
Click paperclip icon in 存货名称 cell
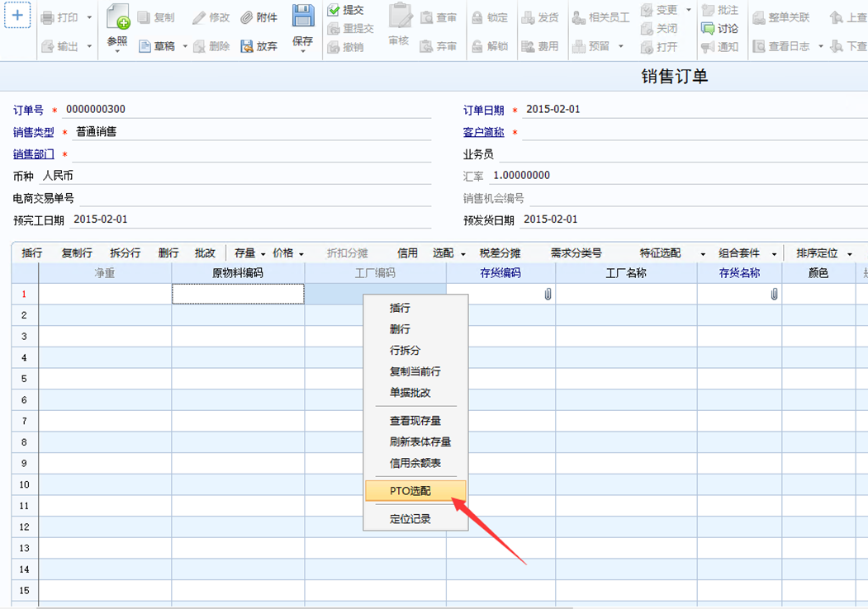[x=774, y=295]
